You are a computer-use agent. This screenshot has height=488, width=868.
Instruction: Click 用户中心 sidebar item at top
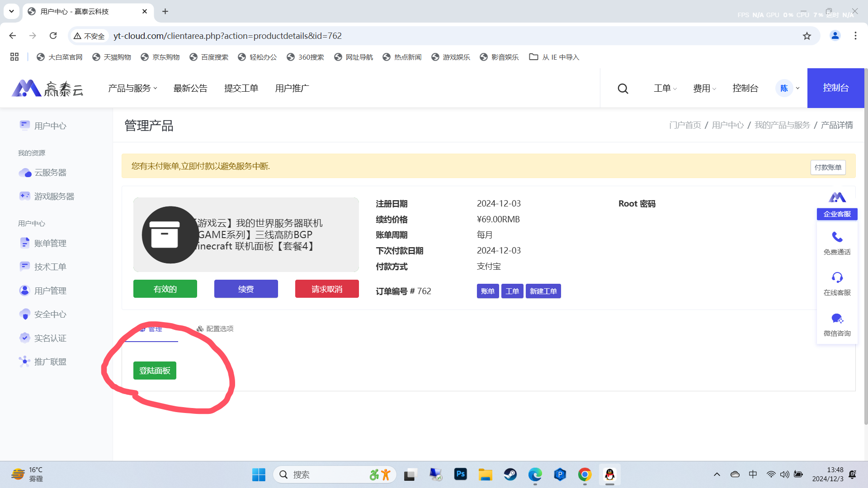[43, 126]
